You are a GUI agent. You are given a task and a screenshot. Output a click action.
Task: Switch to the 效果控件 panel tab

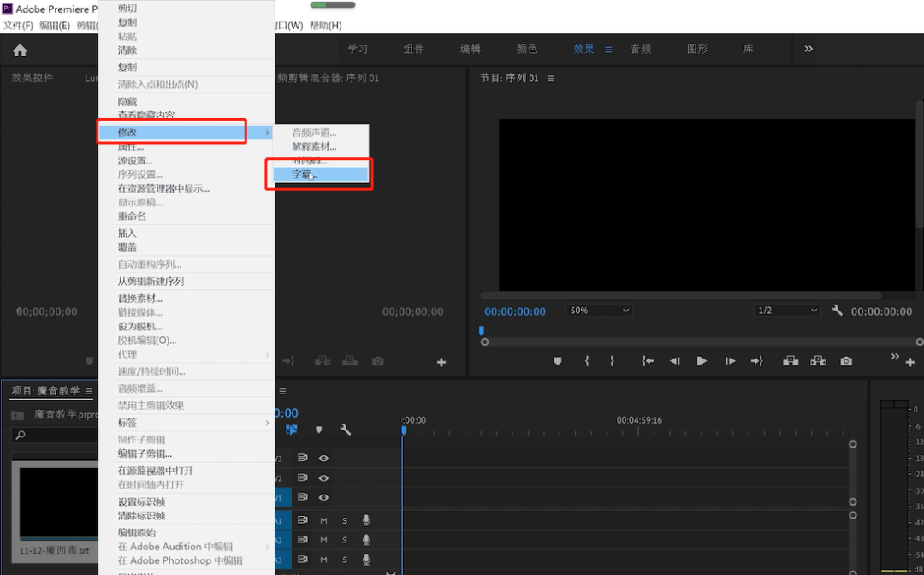(33, 78)
